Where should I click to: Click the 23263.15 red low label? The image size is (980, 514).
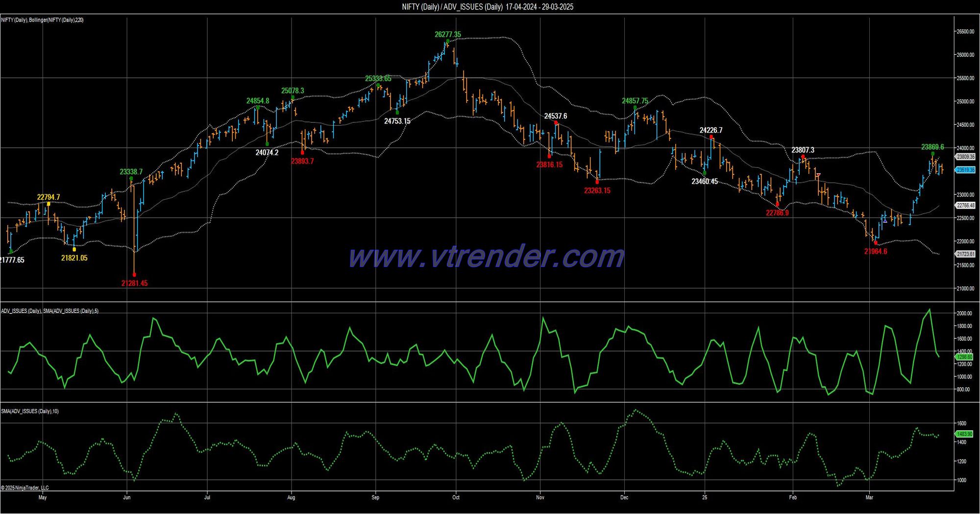pos(597,190)
